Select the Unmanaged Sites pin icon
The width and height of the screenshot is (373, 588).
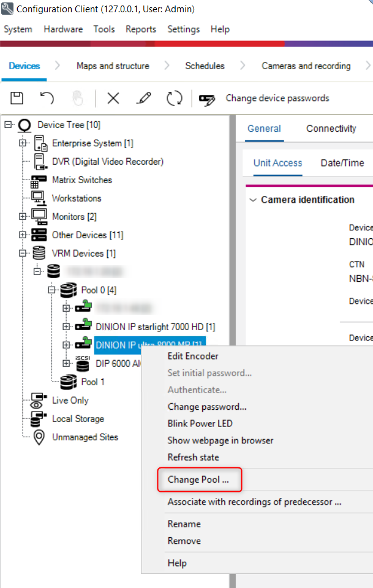tap(39, 437)
